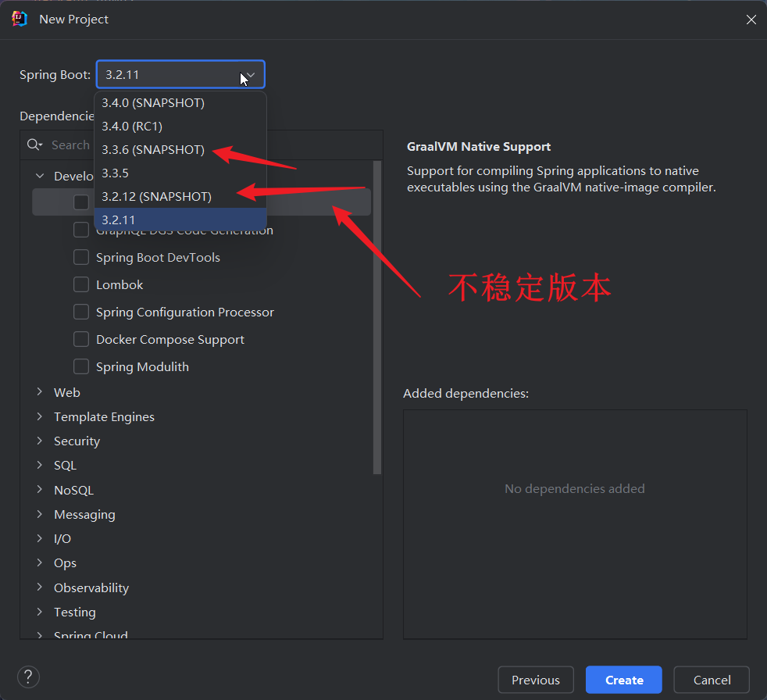767x700 pixels.
Task: Check the GraphQL DGS Code Generation checkbox
Action: 81,230
